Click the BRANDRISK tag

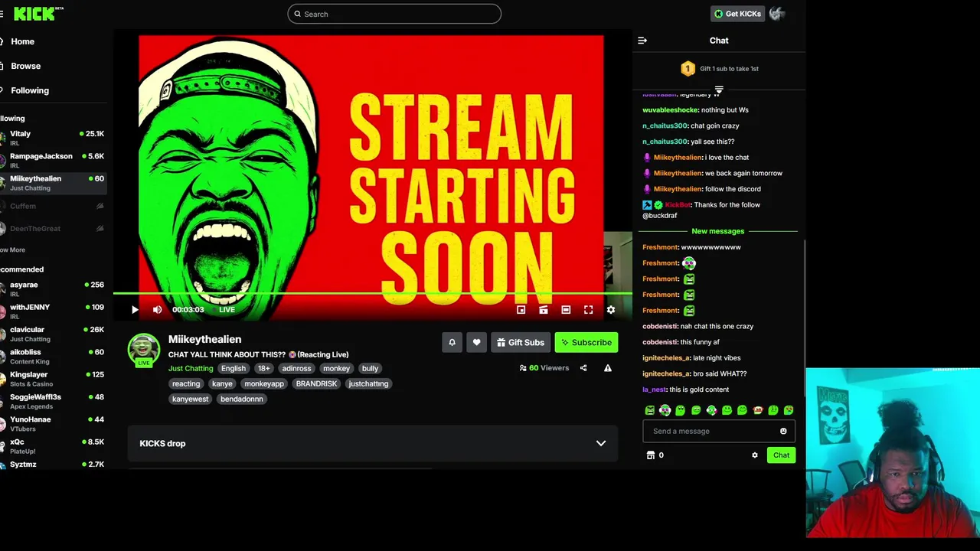click(316, 383)
